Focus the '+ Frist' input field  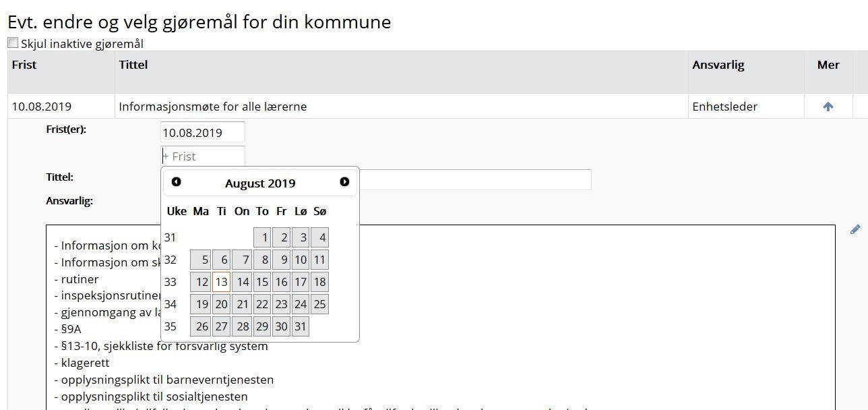(203, 156)
